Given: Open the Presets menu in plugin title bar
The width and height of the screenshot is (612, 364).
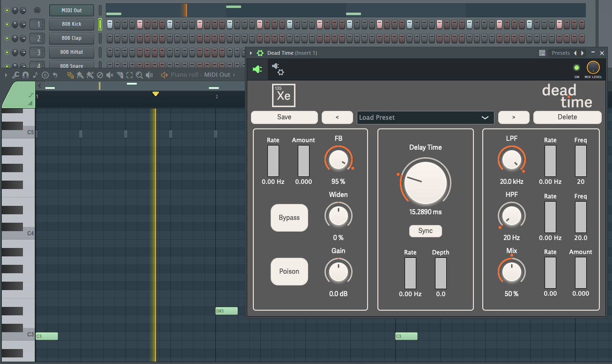Looking at the screenshot, I should point(560,53).
